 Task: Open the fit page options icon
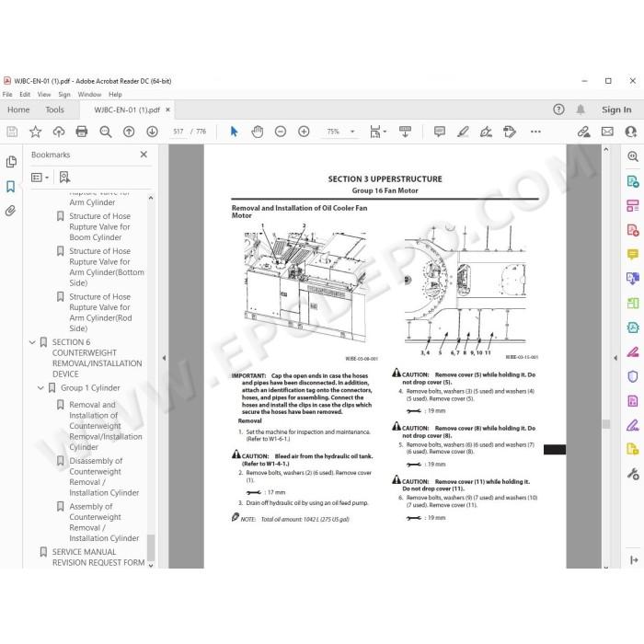[x=377, y=132]
